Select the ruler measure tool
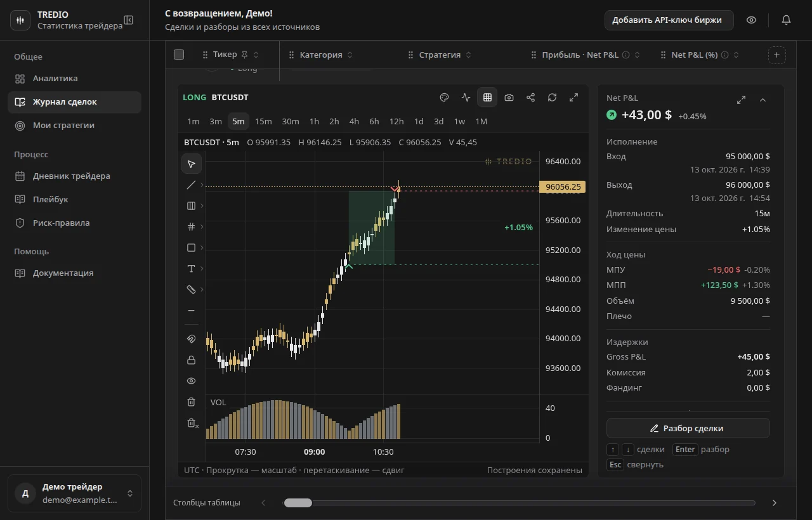 click(x=191, y=289)
